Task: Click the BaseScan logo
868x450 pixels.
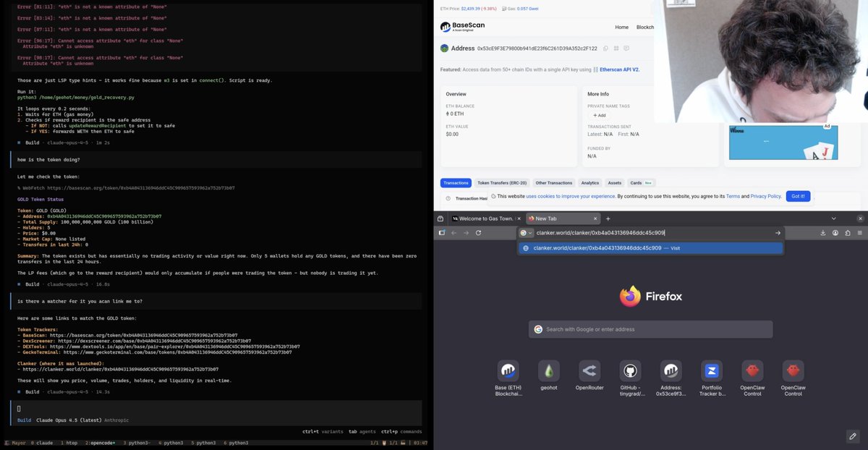Action: [x=461, y=27]
